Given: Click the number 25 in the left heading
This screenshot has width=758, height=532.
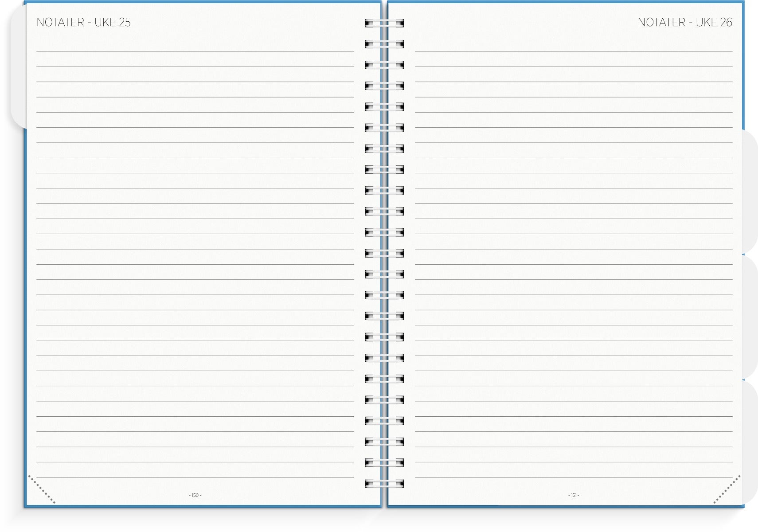Looking at the screenshot, I should [x=125, y=22].
